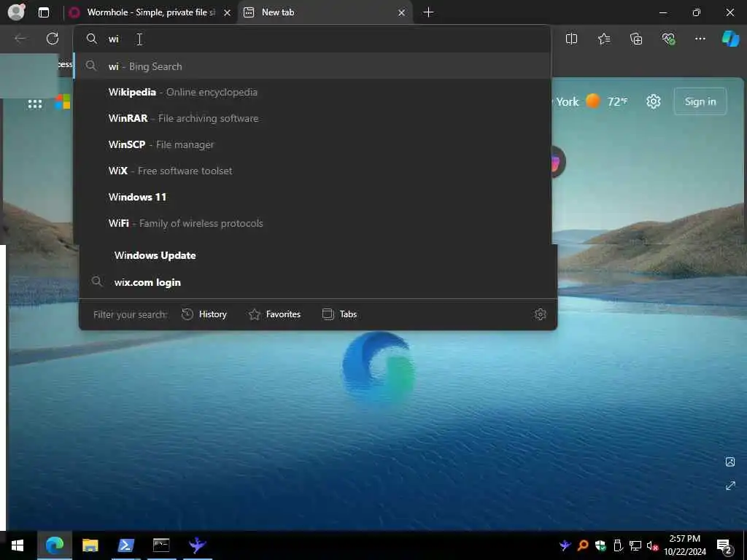This screenshot has width=747, height=560.
Task: Open the Collections toolbar icon
Action: coord(636,39)
